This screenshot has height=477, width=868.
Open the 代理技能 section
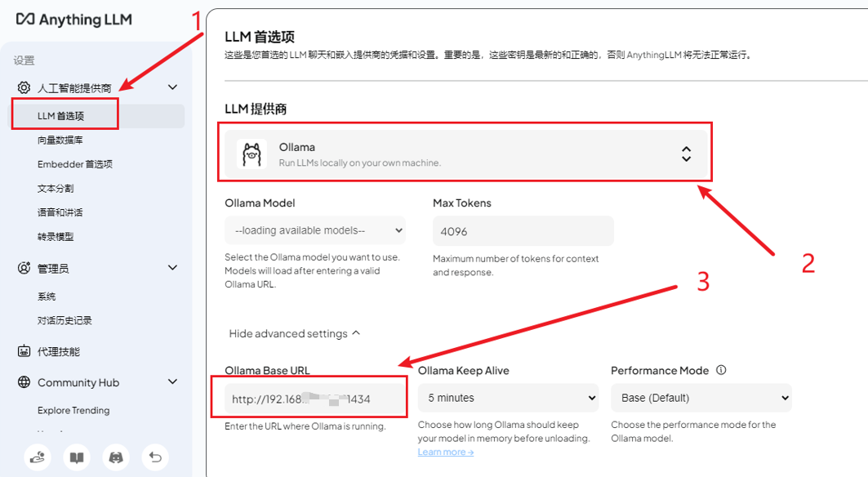coord(59,352)
